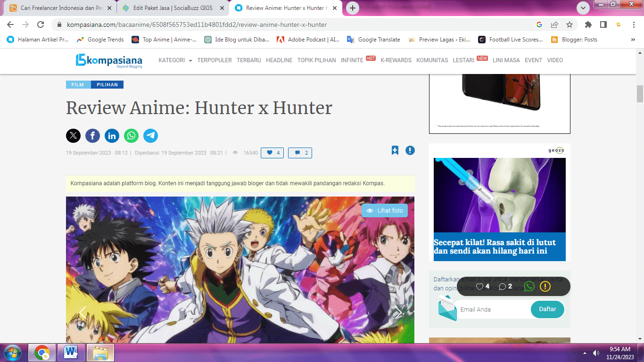Switch to Edit Paket Jasa SociaBuzz tab
Image resolution: width=644 pixels, height=362 pixels.
click(x=173, y=8)
